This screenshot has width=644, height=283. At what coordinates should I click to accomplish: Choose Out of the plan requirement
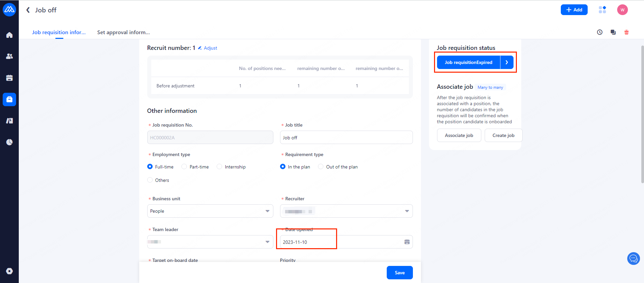pyautogui.click(x=321, y=166)
